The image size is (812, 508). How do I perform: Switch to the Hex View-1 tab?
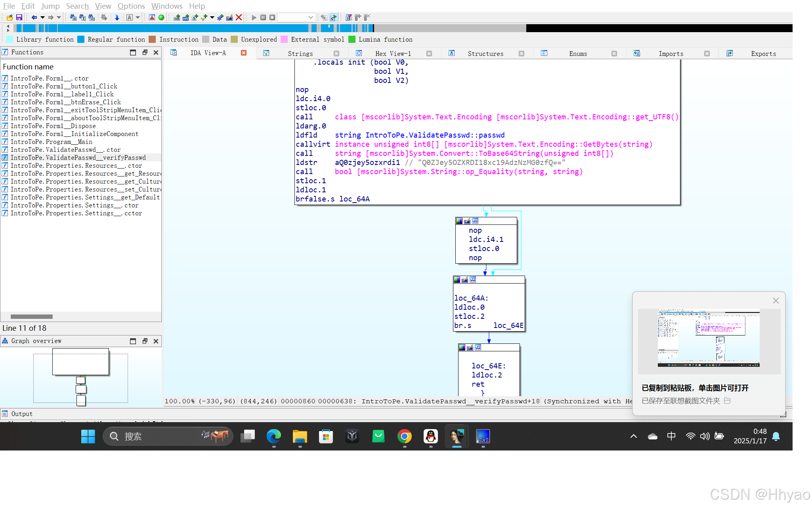pos(393,54)
